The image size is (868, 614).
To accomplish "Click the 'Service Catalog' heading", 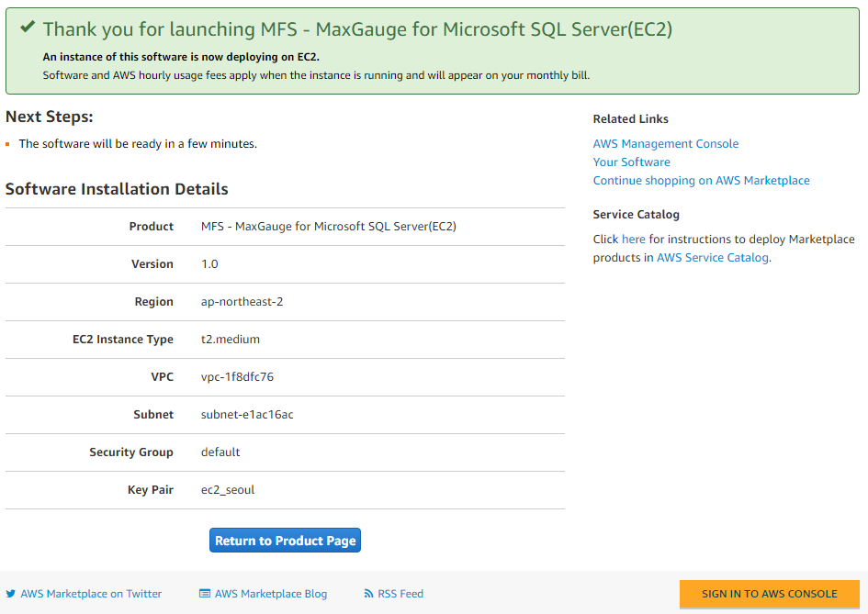I will pyautogui.click(x=636, y=214).
